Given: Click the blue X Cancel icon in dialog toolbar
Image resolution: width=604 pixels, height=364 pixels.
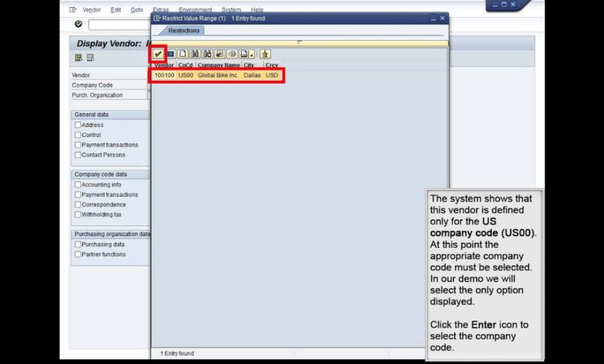Looking at the screenshot, I should click(170, 54).
